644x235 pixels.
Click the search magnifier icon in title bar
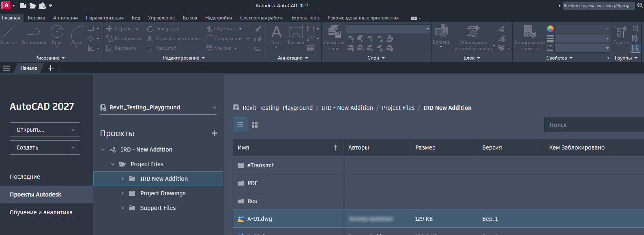pyautogui.click(x=640, y=6)
